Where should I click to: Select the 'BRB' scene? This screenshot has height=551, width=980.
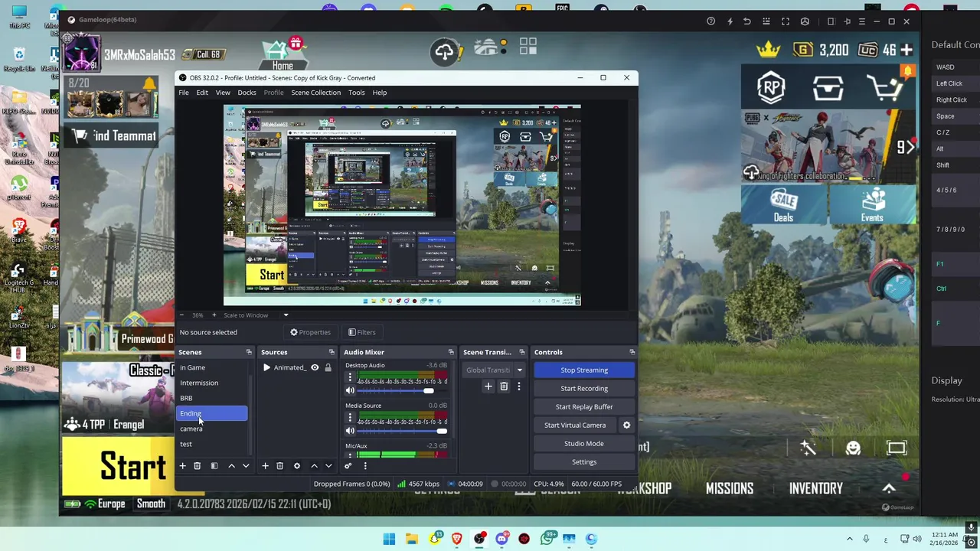[x=212, y=398]
